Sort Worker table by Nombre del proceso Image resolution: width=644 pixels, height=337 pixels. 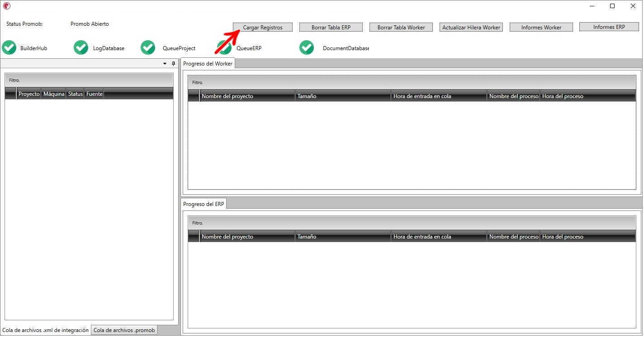tap(514, 96)
